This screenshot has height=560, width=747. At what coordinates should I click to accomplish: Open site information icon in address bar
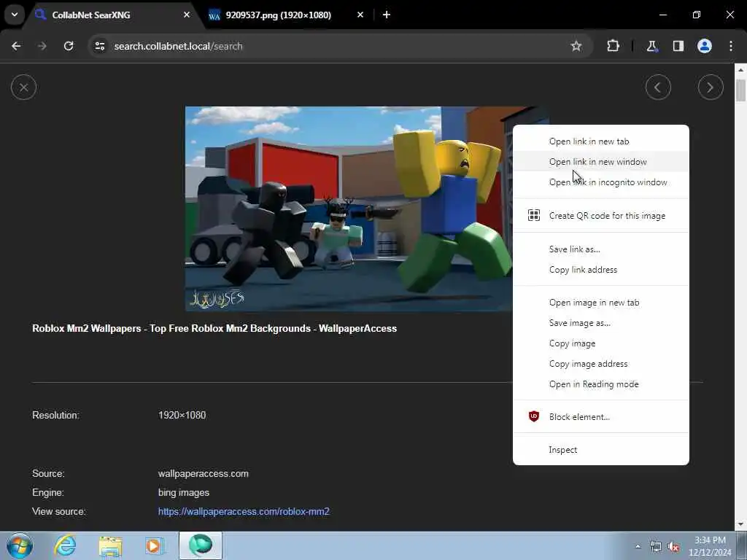tap(99, 46)
